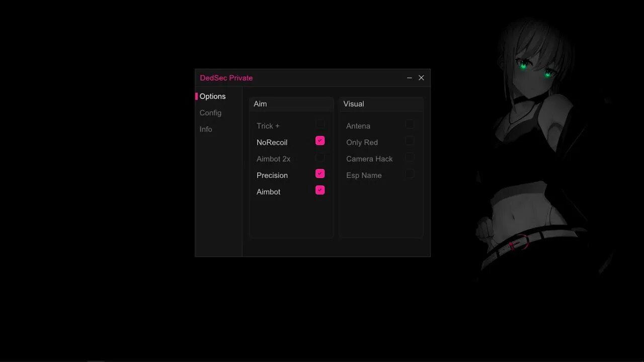Disable the Precision checkbox

point(320,173)
